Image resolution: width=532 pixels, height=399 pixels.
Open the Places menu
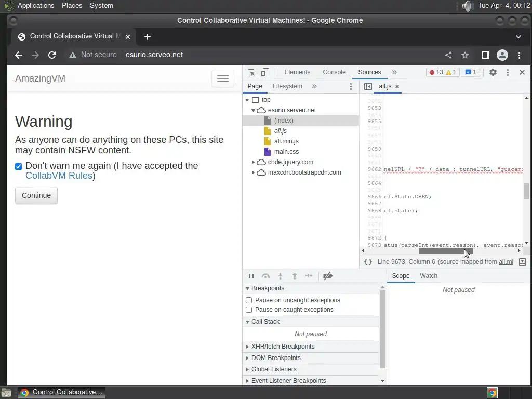tap(72, 5)
